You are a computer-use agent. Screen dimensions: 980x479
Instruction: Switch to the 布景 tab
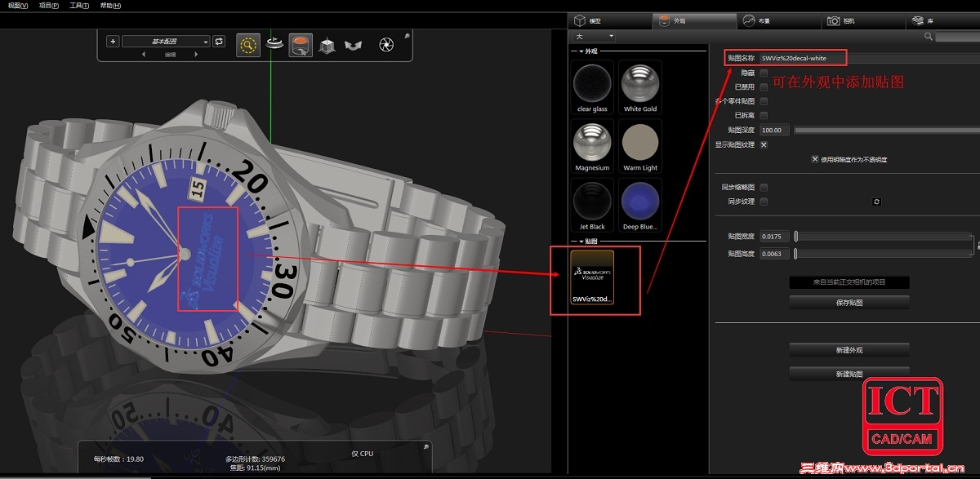pos(778,20)
